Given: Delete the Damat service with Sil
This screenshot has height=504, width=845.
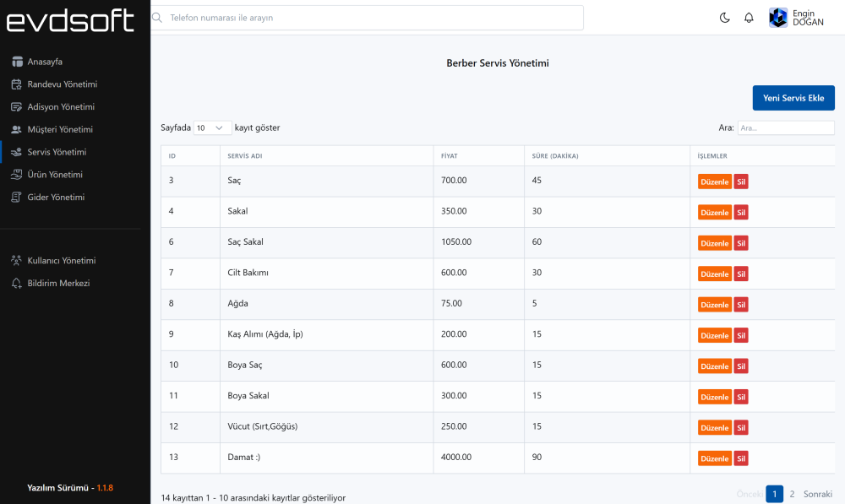Looking at the screenshot, I should click(x=740, y=458).
